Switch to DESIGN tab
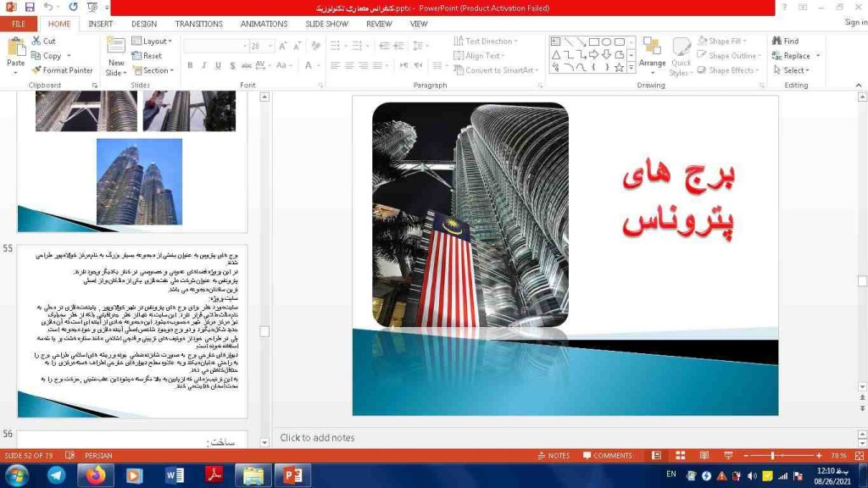The height and width of the screenshot is (488, 868). pos(144,24)
